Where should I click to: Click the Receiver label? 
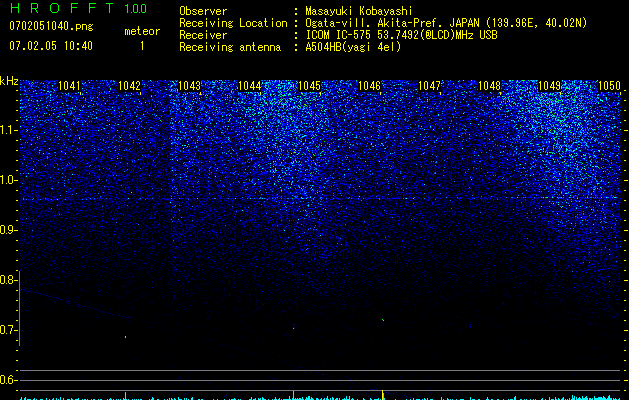[x=203, y=35]
